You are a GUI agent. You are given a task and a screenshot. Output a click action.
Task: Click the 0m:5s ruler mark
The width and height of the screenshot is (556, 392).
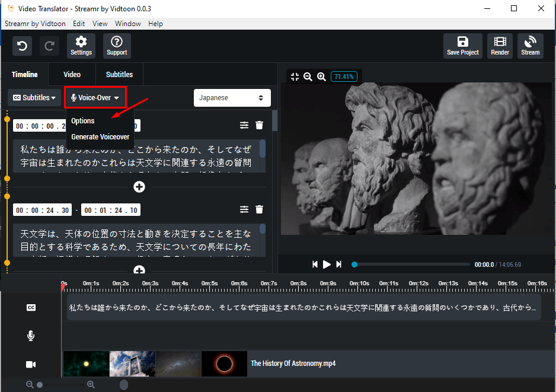tap(209, 283)
